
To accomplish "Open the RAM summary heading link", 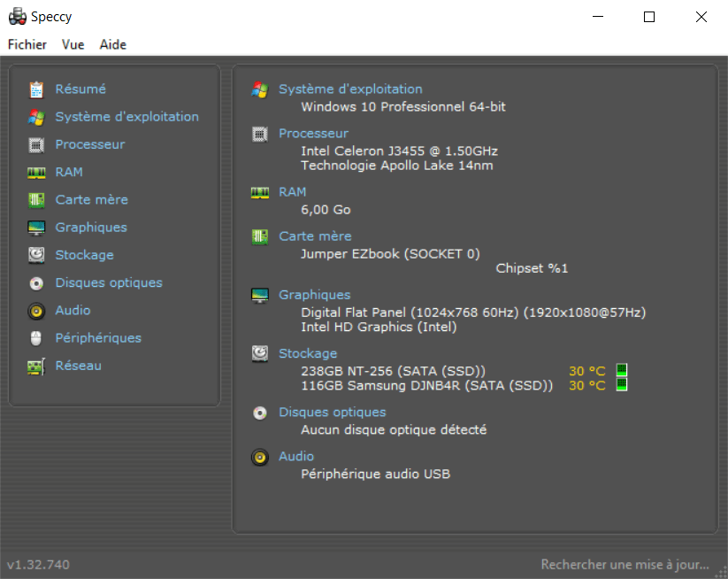I will pos(293,192).
